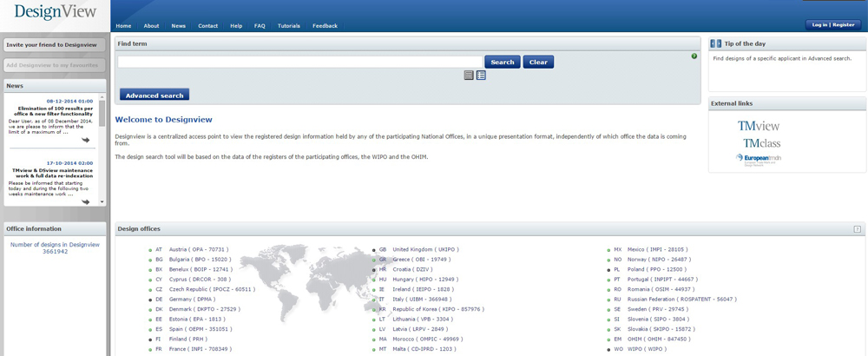Click the grid view icon below search
The image size is (868, 356).
click(x=469, y=76)
